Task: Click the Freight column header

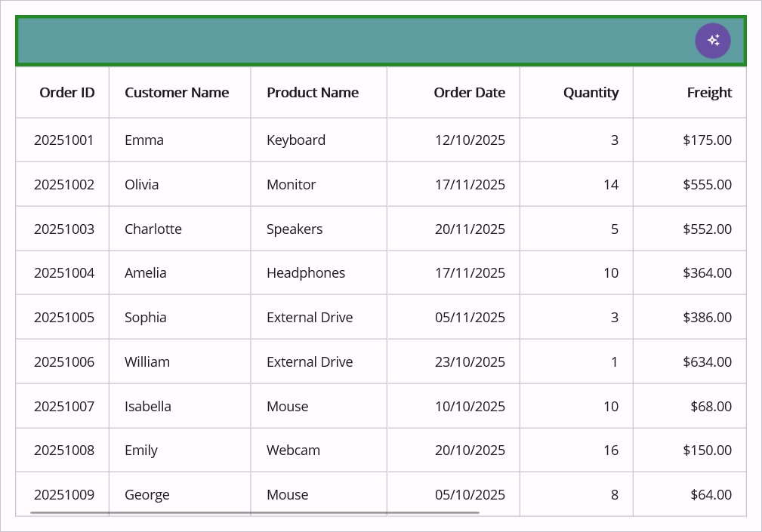Action: pos(708,93)
